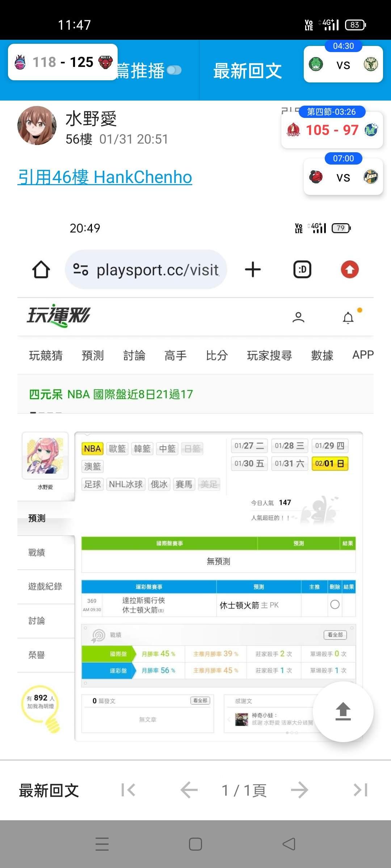Tap the Android back triangle icon
This screenshot has width=391, height=868.
[x=289, y=844]
